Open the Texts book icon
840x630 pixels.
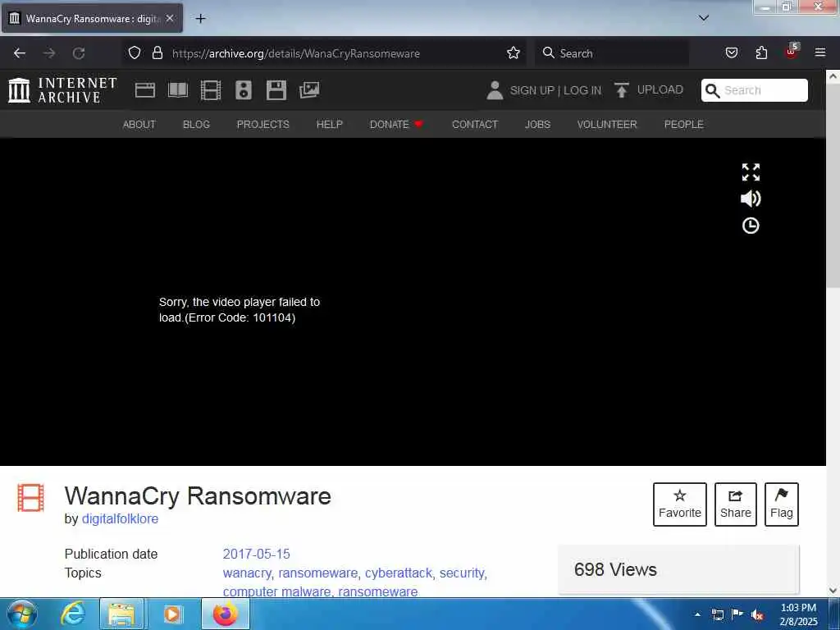178,90
